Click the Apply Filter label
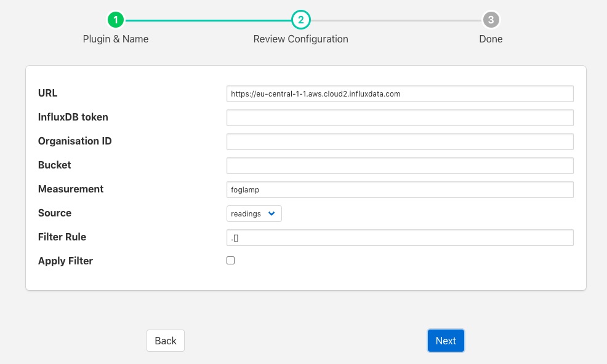This screenshot has width=607, height=364. (x=65, y=261)
